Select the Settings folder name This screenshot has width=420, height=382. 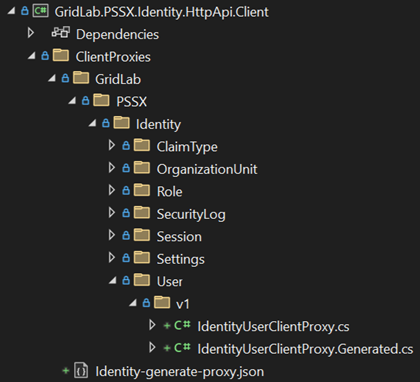(181, 260)
